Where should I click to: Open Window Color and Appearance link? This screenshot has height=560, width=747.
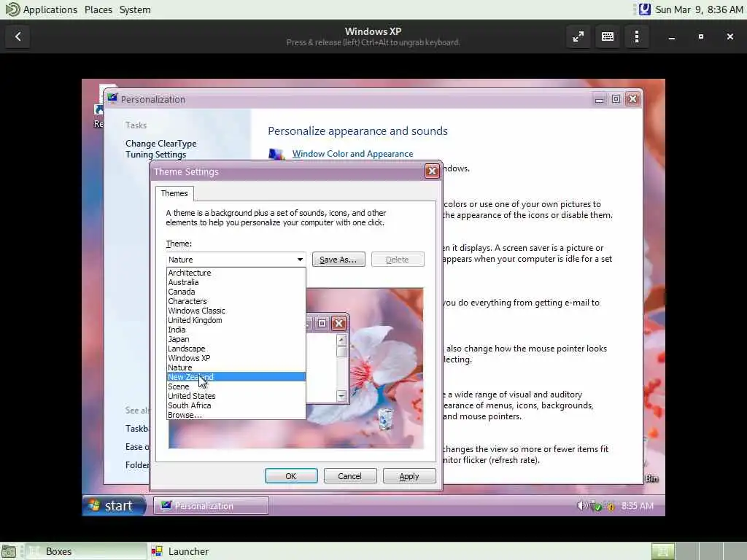click(x=352, y=154)
